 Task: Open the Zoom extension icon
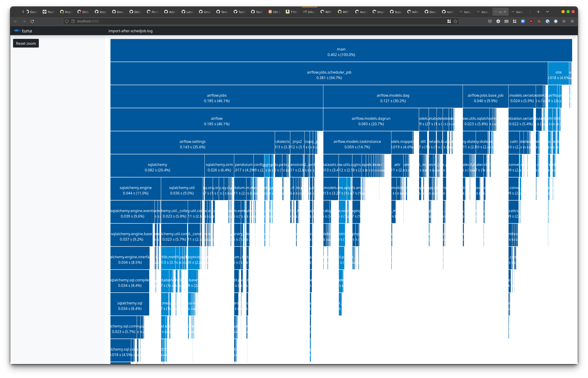tap(523, 21)
